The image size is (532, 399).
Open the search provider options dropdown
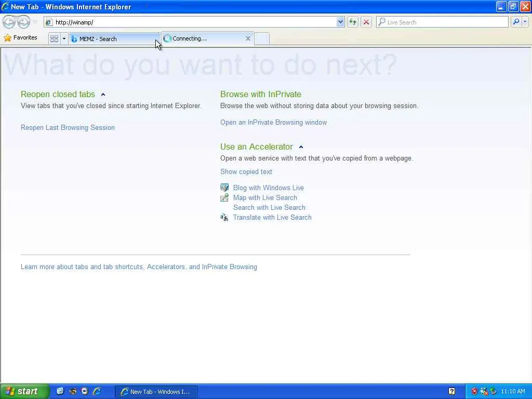point(525,22)
